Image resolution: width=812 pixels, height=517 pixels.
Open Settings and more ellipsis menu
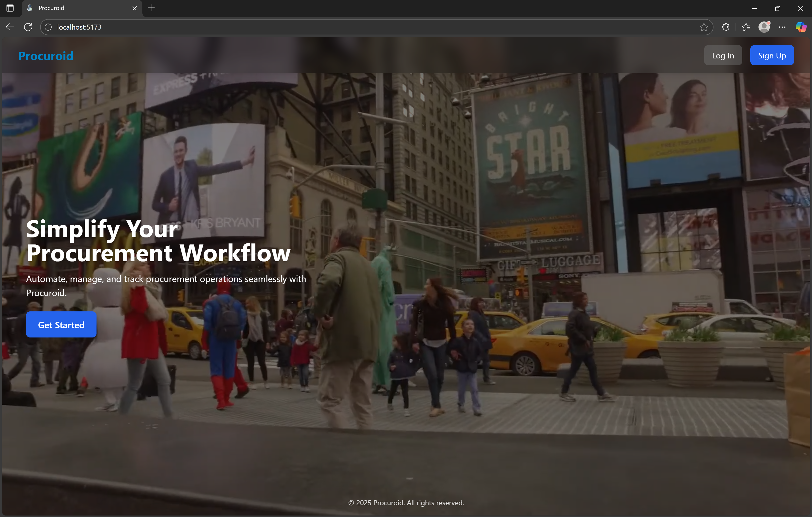click(x=782, y=27)
